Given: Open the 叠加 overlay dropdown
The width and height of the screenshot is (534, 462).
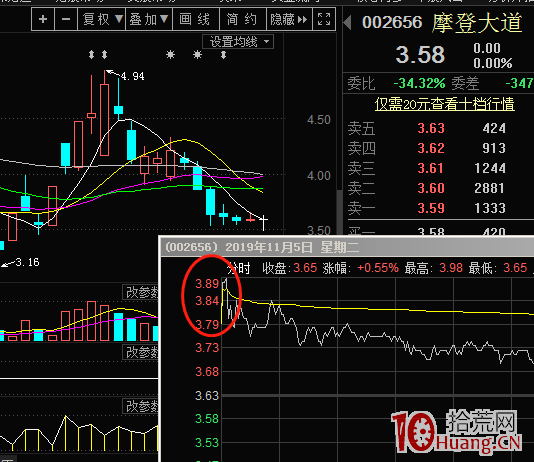Looking at the screenshot, I should (149, 19).
